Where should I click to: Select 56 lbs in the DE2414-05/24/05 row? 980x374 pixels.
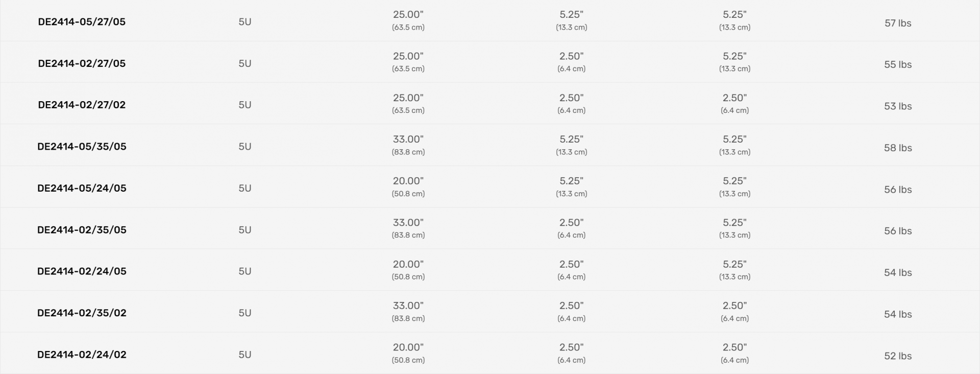click(x=897, y=190)
